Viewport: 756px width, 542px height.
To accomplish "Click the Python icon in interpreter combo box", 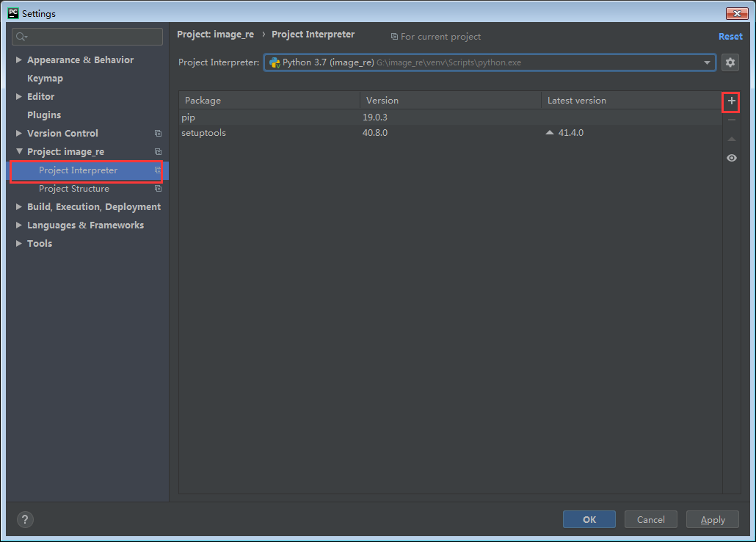I will 275,62.
